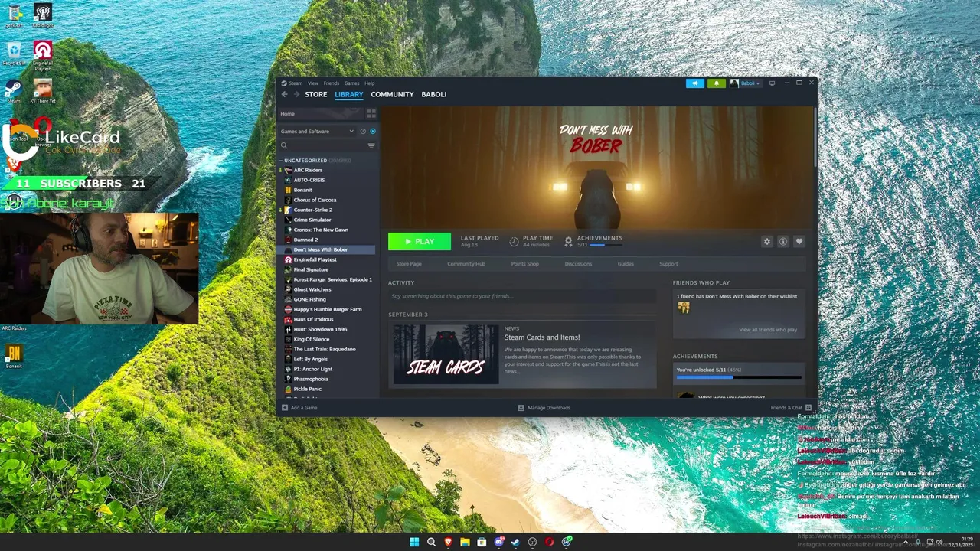This screenshot has height=551, width=980.
Task: Open the Help menu
Action: point(369,83)
